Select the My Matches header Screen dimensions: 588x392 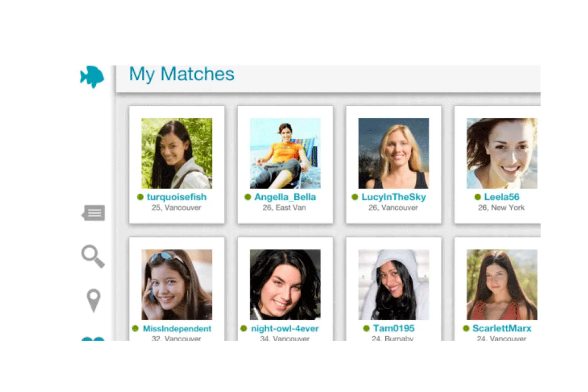(x=181, y=74)
